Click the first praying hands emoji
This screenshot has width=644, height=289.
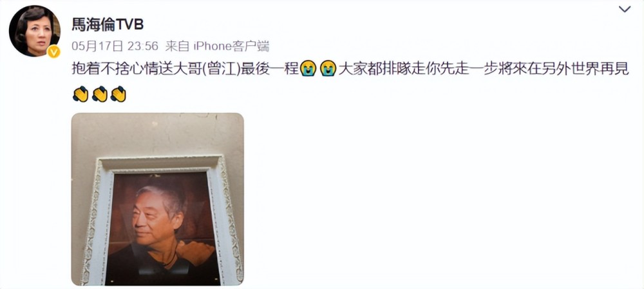pyautogui.click(x=80, y=94)
